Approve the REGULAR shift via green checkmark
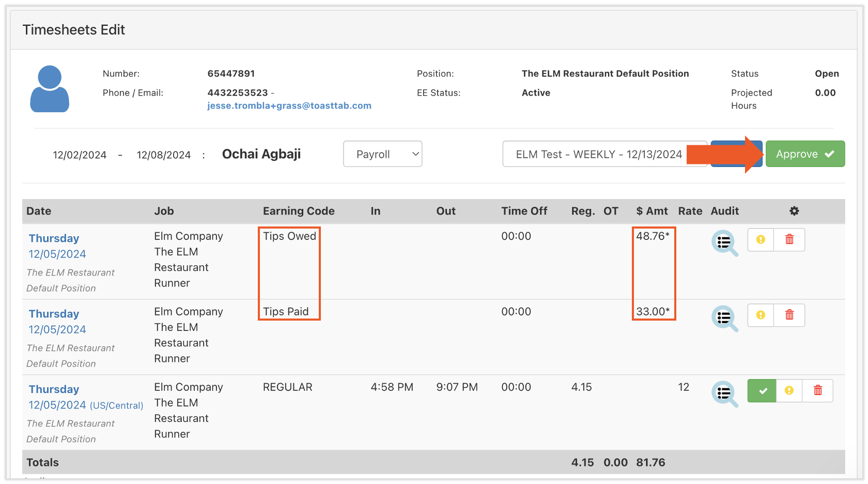This screenshot has height=484, width=868. [762, 390]
